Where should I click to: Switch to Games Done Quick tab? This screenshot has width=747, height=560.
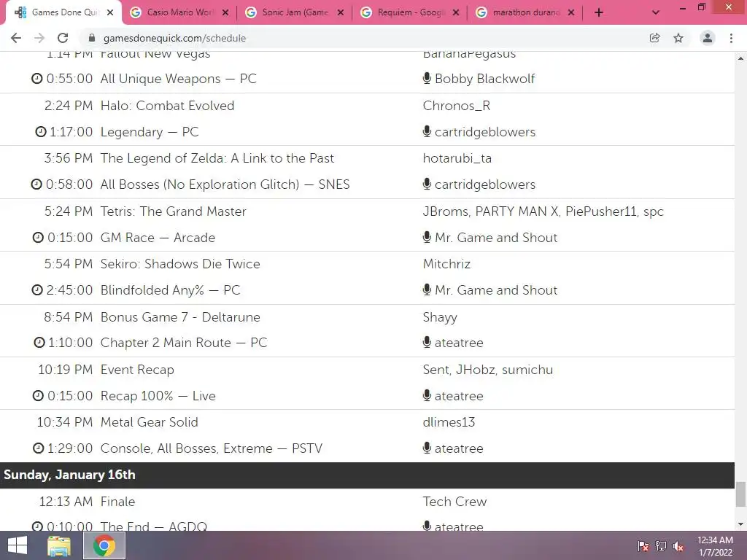tap(64, 12)
